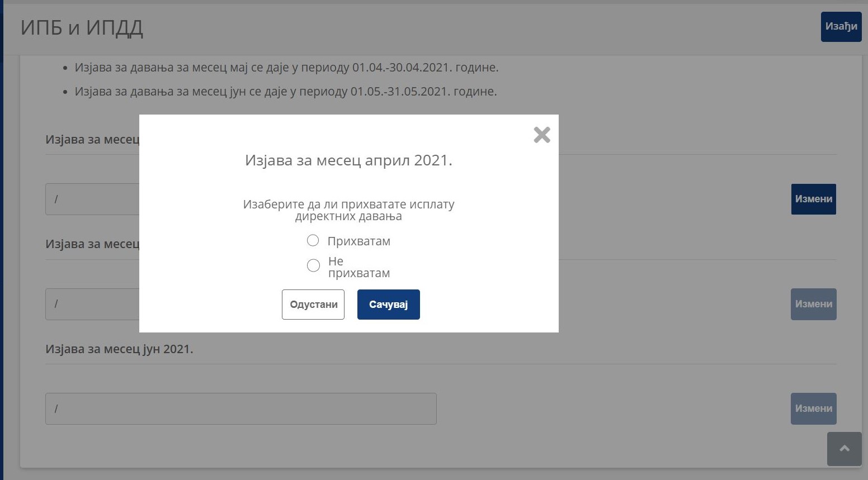The height and width of the screenshot is (480, 868).
Task: Select the Не прихватам radio button
Action: 313,265
